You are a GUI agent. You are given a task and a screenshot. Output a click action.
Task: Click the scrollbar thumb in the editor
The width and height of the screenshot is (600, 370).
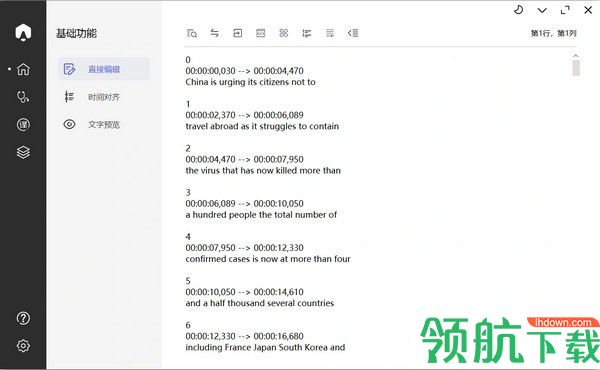point(576,68)
